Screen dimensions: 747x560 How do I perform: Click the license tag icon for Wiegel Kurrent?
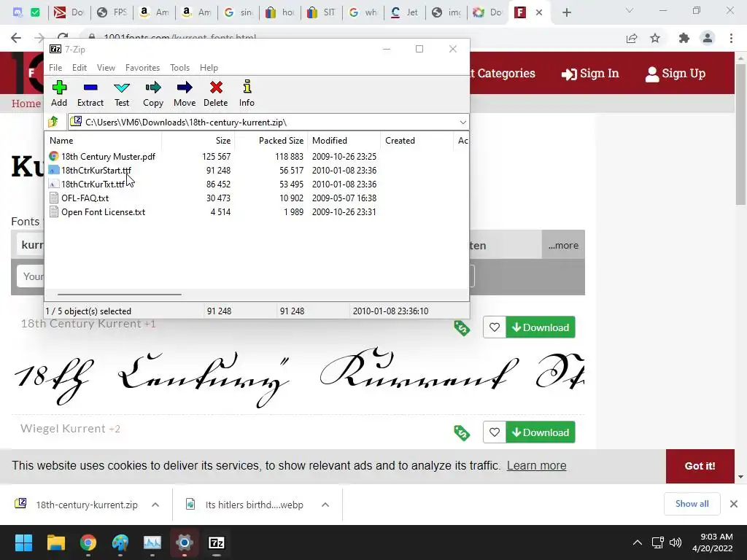click(x=462, y=432)
